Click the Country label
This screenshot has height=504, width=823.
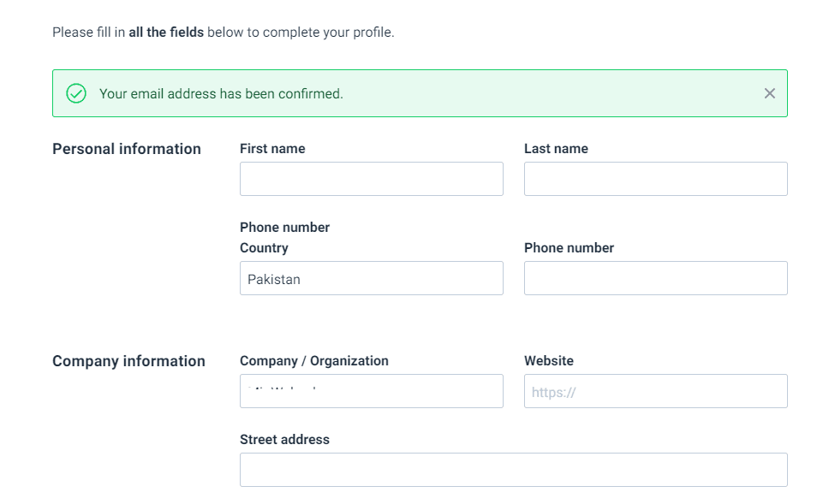tap(264, 247)
